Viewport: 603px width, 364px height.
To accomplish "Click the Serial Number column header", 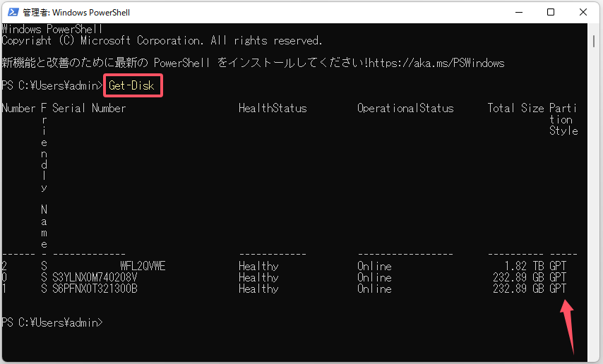I will pyautogui.click(x=89, y=109).
